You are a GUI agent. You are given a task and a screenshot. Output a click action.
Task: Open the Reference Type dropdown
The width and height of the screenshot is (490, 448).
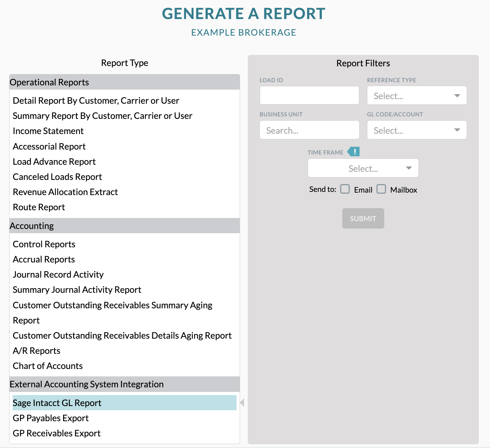pos(416,95)
